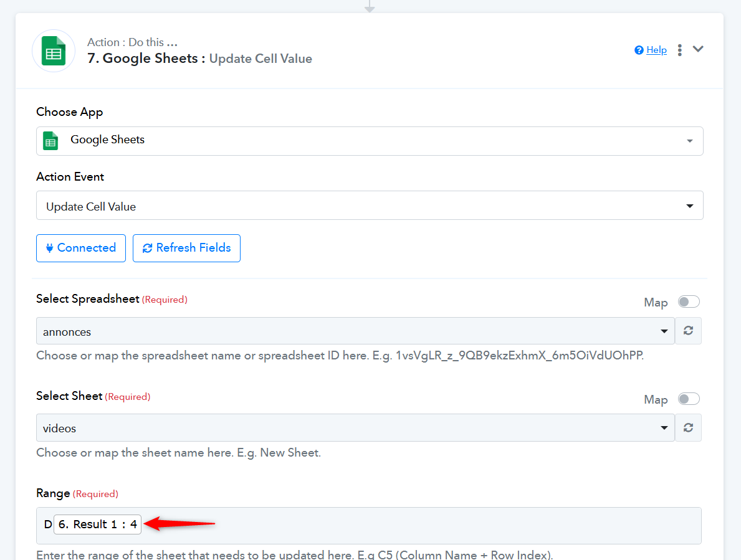The width and height of the screenshot is (741, 560).
Task: Collapse the step using the header chevron
Action: [x=698, y=49]
